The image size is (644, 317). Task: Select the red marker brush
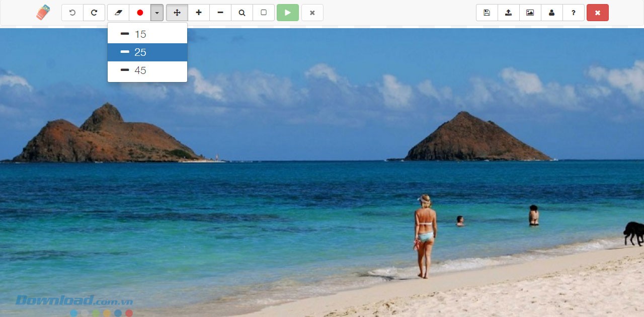click(x=140, y=13)
